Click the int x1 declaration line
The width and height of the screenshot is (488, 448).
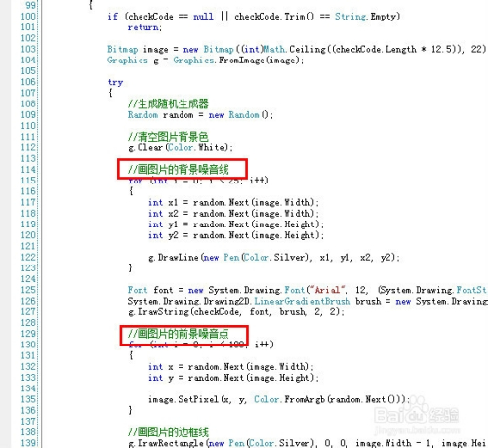pyautogui.click(x=233, y=202)
